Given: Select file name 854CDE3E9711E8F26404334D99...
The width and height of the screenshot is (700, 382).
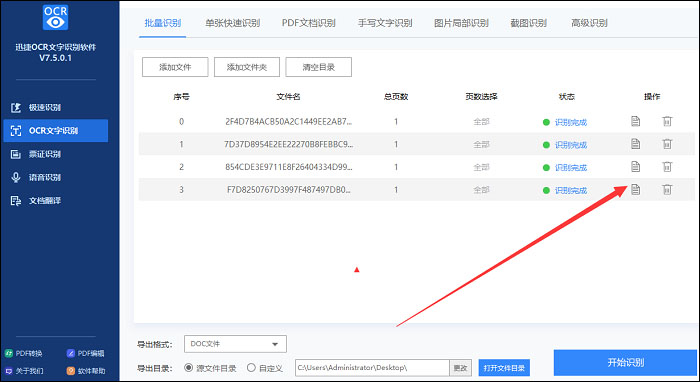Looking at the screenshot, I should pos(288,167).
